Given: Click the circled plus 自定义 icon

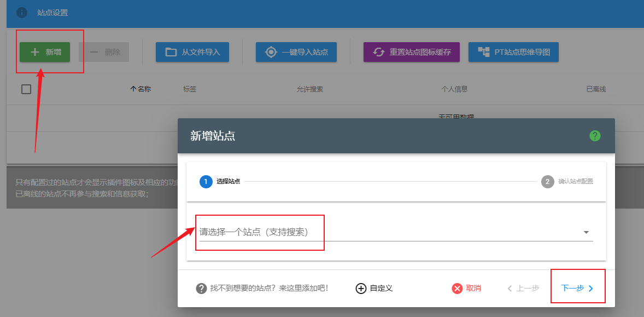Looking at the screenshot, I should tap(361, 289).
